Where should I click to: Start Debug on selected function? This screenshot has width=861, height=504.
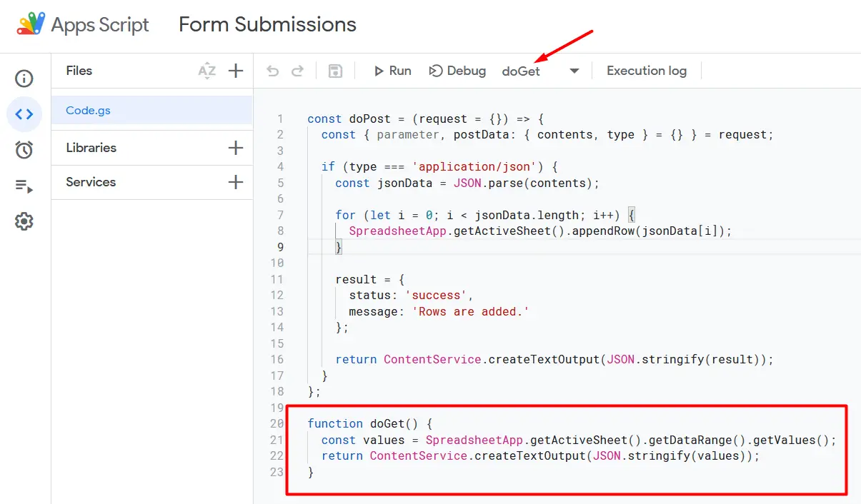[457, 71]
